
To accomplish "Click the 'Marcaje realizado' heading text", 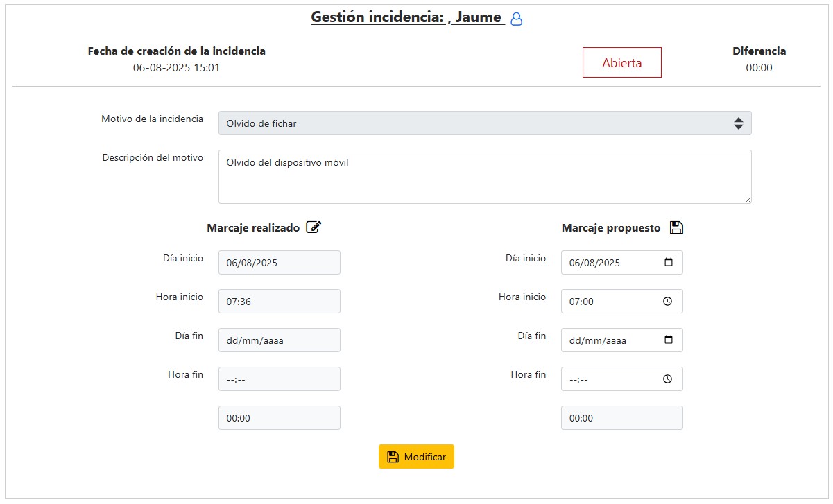I will click(253, 227).
